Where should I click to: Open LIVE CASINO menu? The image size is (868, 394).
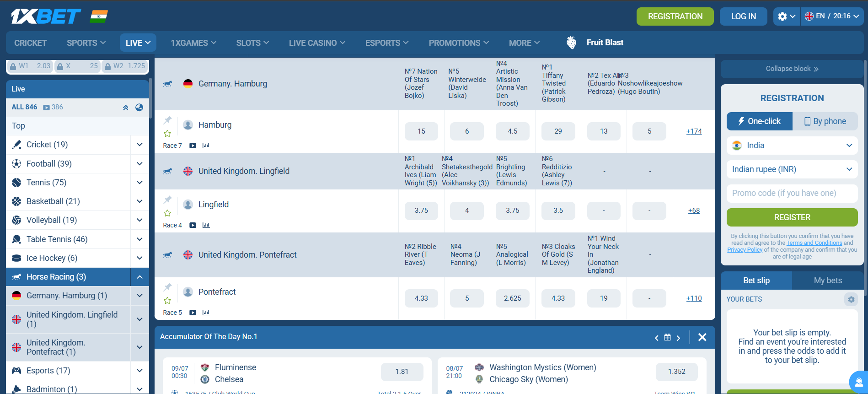coord(317,43)
